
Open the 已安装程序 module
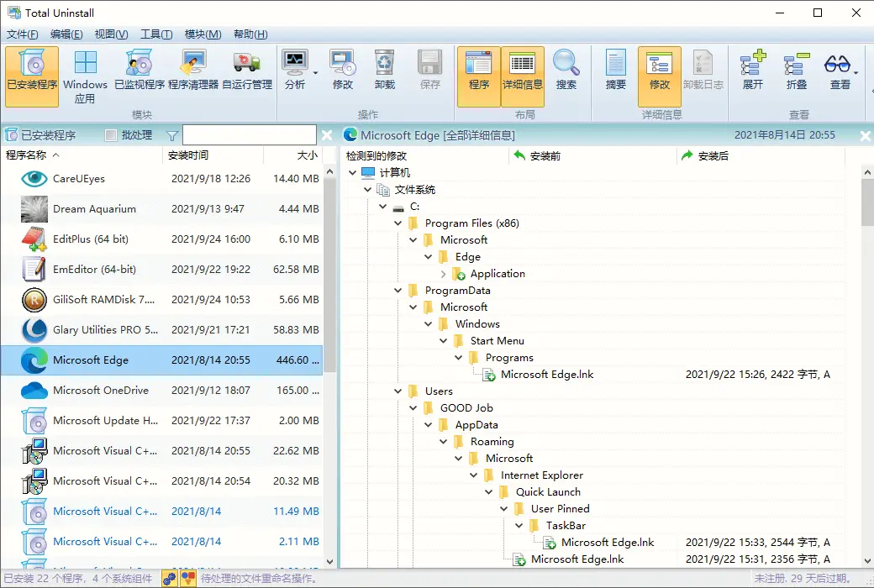click(x=32, y=76)
